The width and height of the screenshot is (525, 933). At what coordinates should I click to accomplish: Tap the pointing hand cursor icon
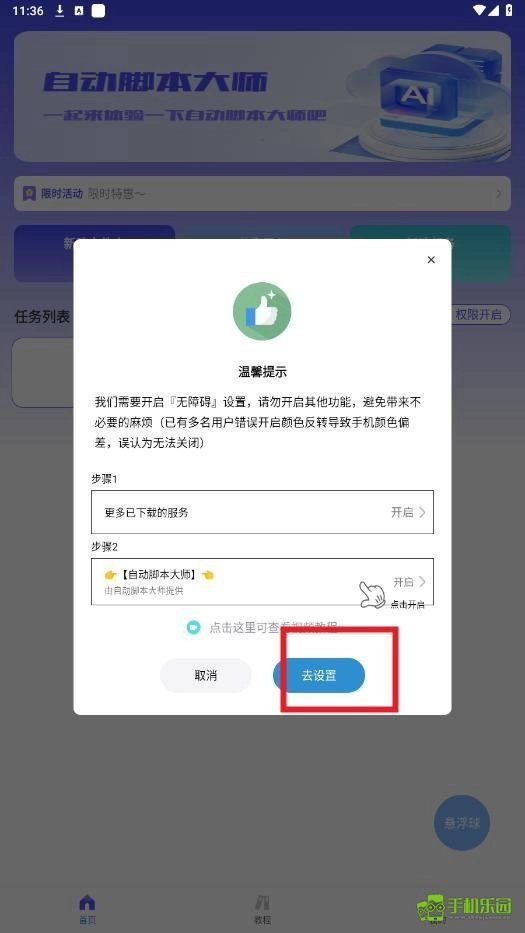[x=372, y=594]
